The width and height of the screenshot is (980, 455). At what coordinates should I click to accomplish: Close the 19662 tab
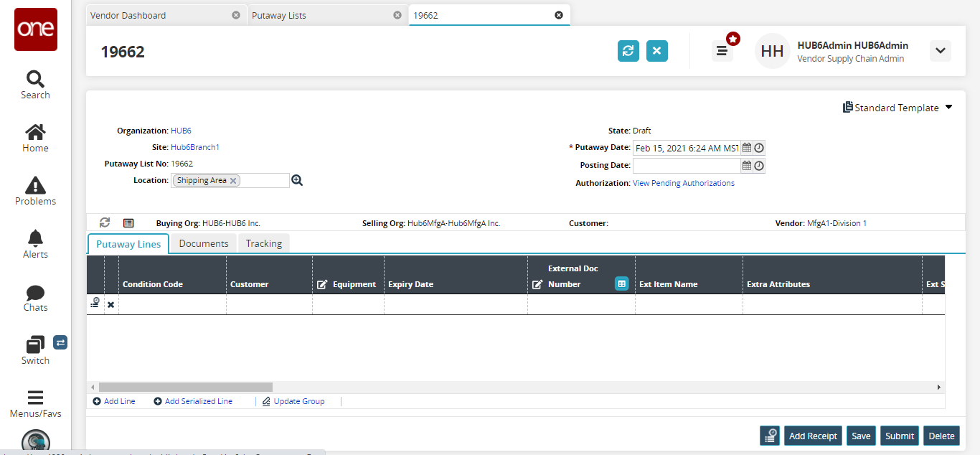pos(559,15)
